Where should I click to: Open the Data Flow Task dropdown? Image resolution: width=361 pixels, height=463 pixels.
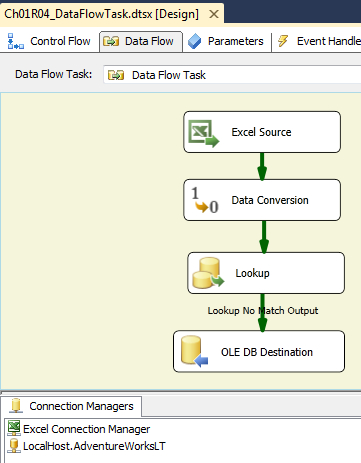[232, 75]
